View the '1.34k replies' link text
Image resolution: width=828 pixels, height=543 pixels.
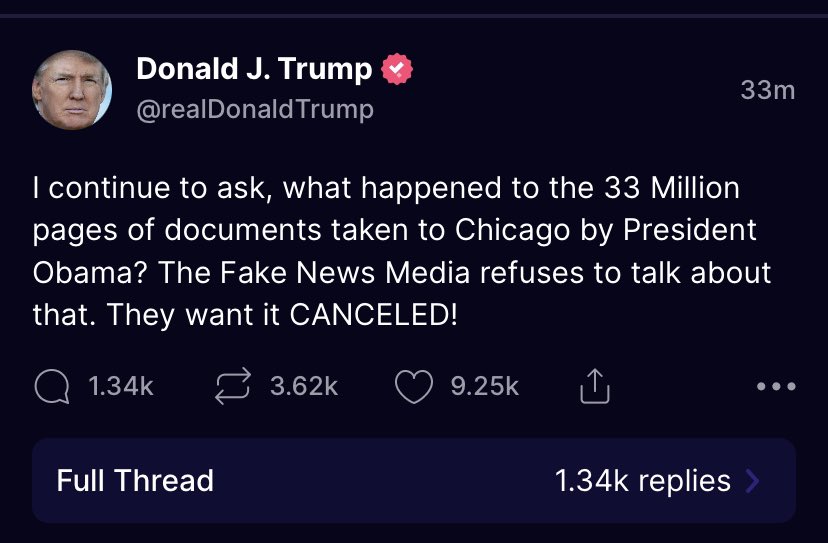pyautogui.click(x=643, y=480)
